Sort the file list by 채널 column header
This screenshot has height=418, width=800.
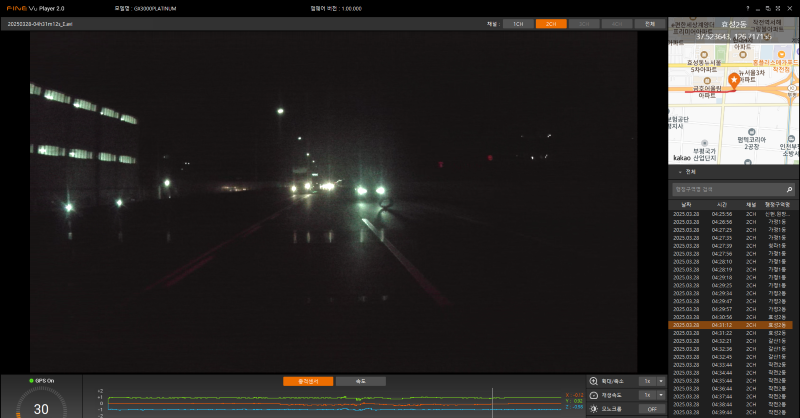[x=751, y=205]
